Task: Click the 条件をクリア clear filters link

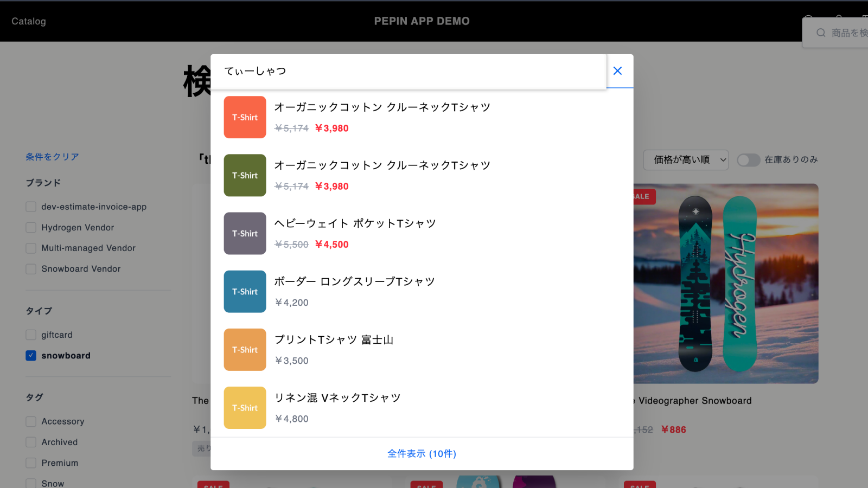Action: click(x=52, y=156)
